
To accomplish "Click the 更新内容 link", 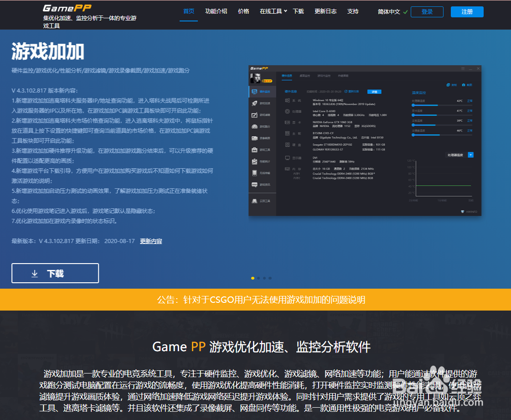I will tap(151, 241).
